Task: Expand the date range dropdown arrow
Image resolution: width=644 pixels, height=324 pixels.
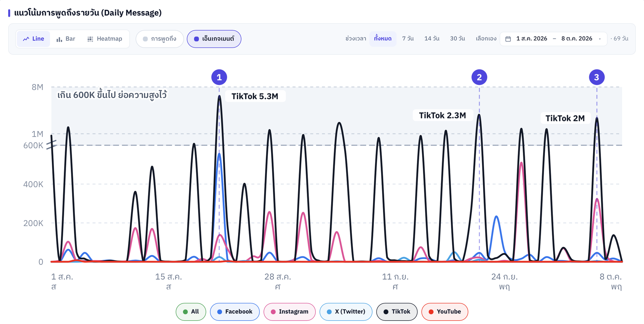Action: tap(600, 39)
